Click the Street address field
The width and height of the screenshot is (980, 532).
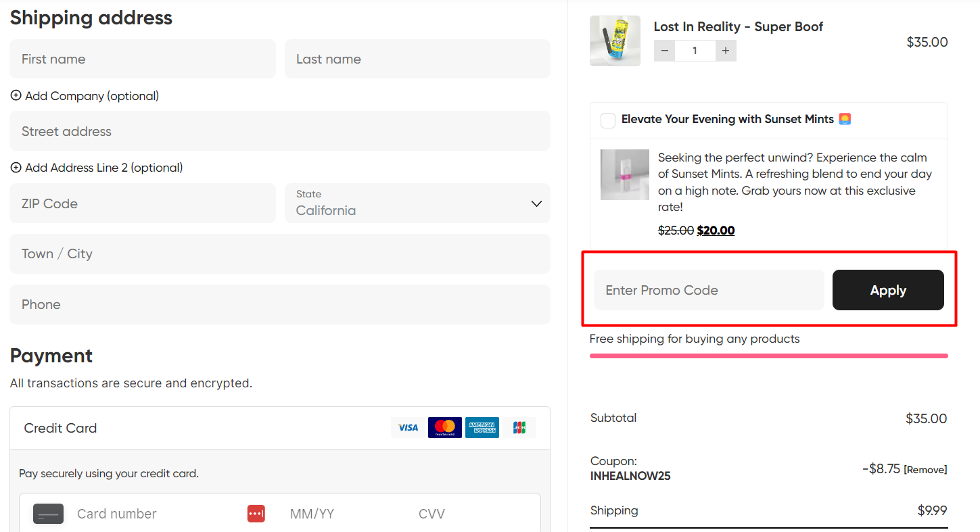tap(280, 131)
